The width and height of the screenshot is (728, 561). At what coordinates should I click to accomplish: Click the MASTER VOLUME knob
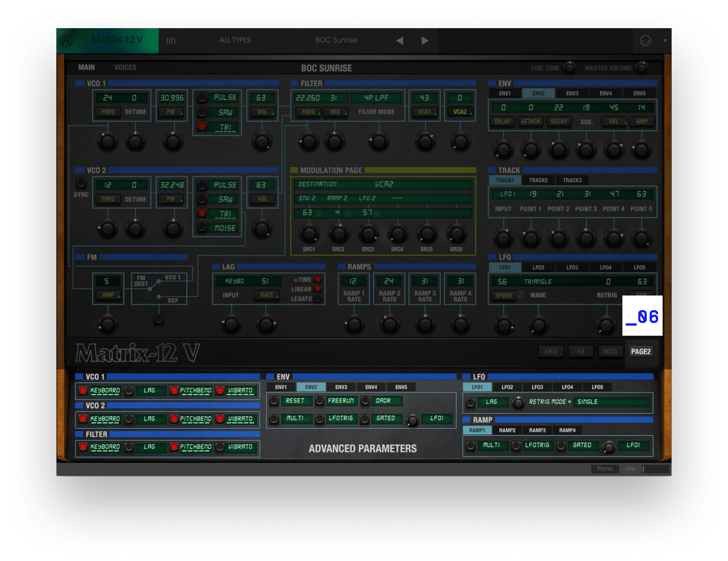point(642,68)
